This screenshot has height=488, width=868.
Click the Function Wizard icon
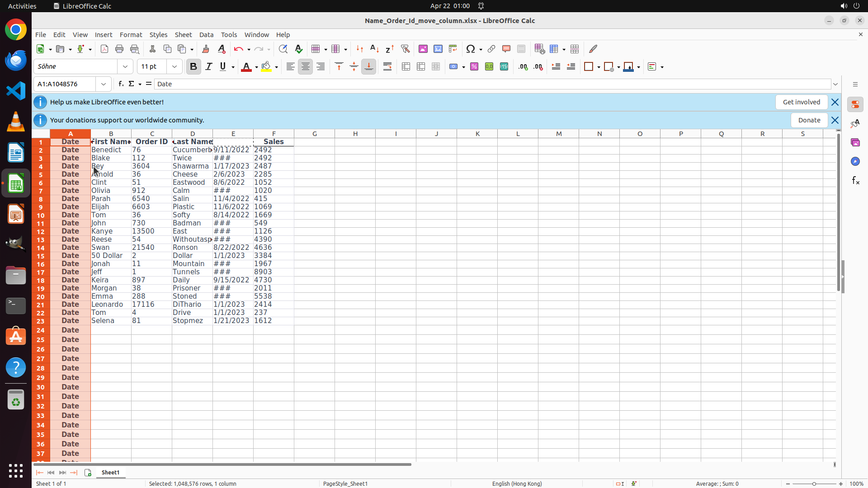(121, 84)
